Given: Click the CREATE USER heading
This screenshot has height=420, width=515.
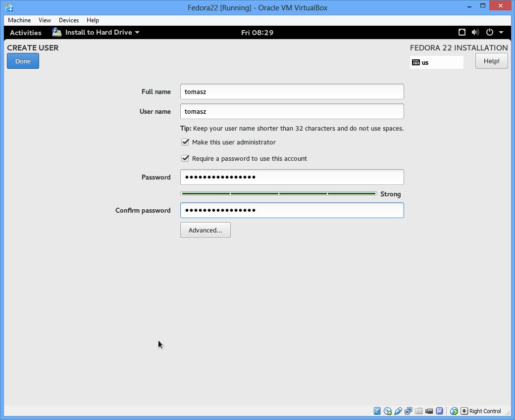Looking at the screenshot, I should 33,47.
